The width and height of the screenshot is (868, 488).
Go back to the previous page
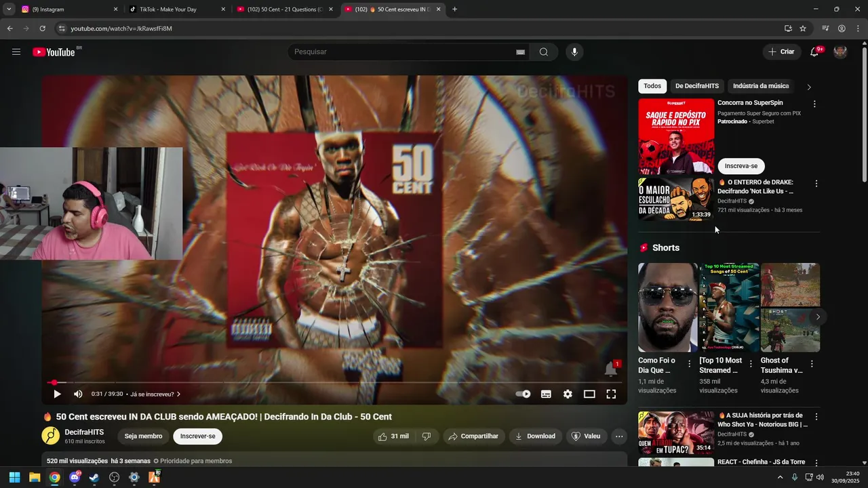9,28
